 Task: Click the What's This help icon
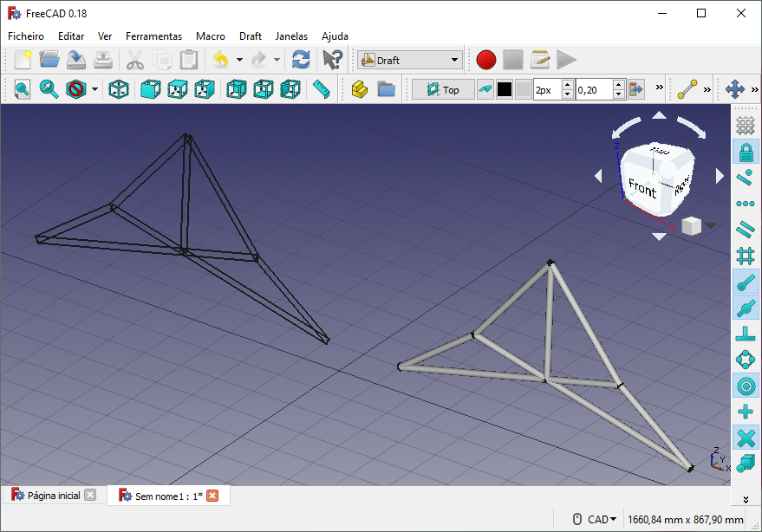click(332, 60)
